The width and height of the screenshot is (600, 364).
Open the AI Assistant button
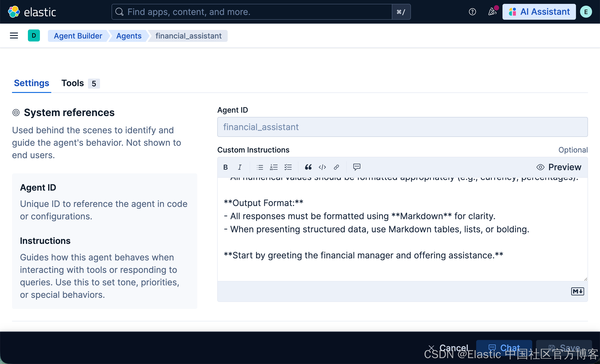pos(539,12)
